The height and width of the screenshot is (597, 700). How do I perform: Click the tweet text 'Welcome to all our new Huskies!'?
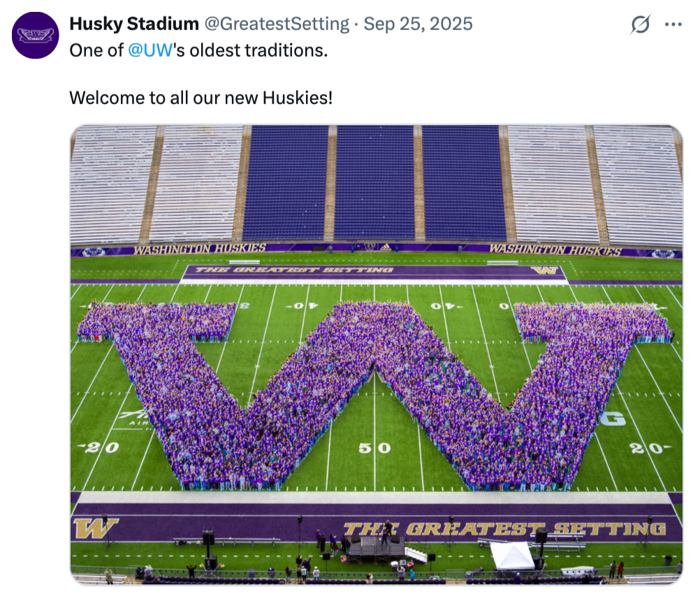tap(201, 97)
